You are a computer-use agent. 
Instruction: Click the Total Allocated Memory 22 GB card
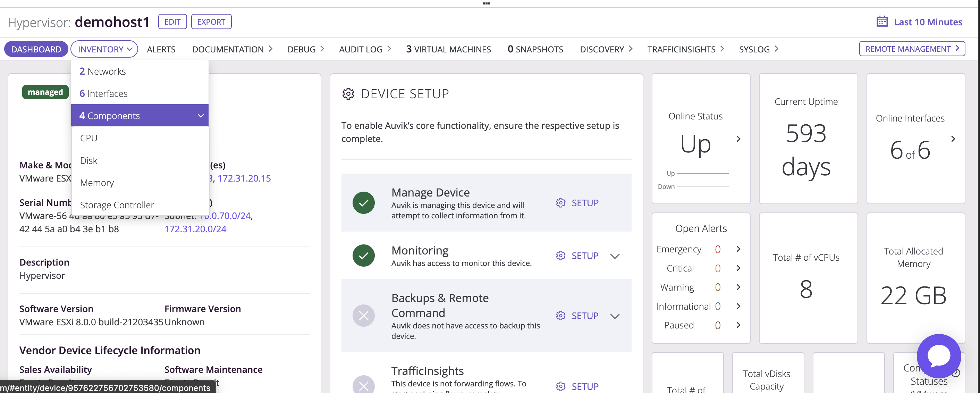coord(915,278)
